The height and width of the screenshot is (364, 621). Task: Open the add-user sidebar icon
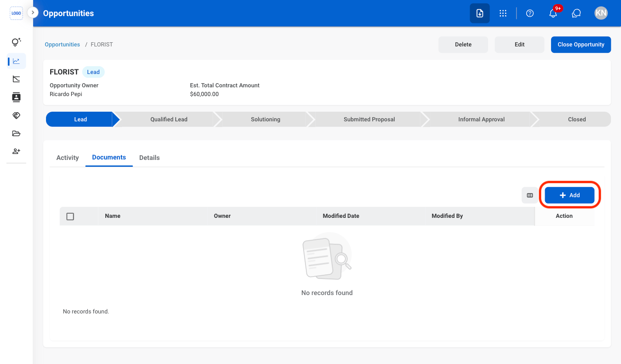17,151
